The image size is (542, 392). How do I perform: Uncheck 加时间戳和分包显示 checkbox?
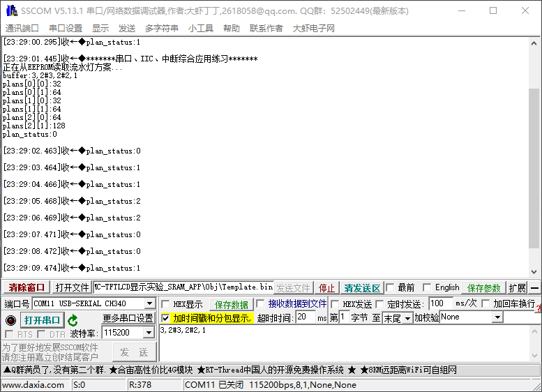[x=165, y=318]
